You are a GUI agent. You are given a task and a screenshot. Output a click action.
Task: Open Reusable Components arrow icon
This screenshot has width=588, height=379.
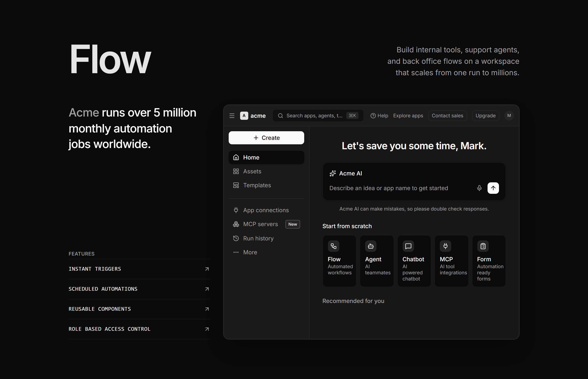coord(207,309)
